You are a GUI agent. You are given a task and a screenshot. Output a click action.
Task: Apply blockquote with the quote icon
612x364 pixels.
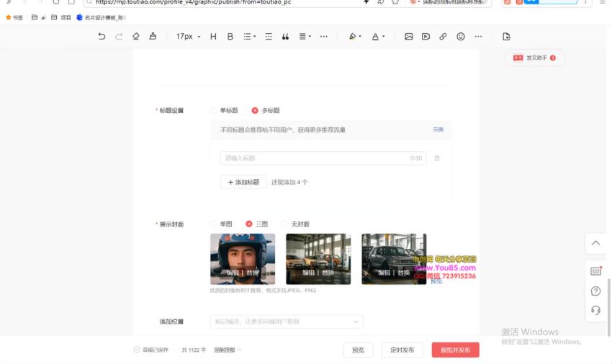point(285,37)
